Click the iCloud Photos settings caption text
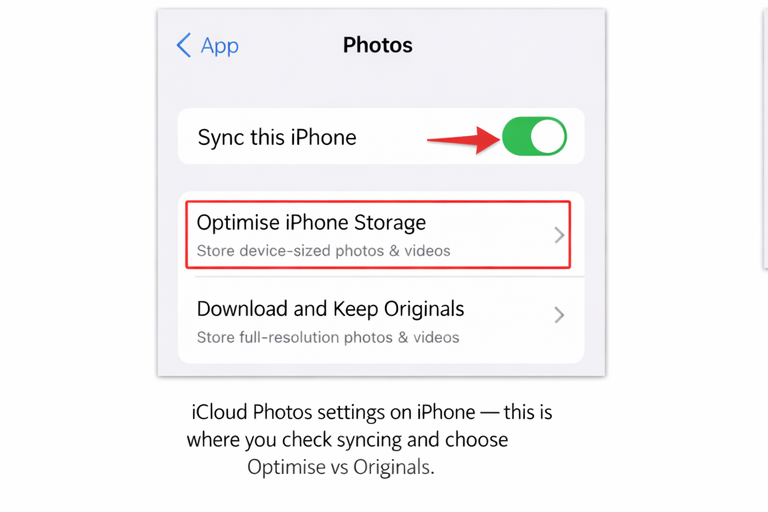768x512 pixels. click(371, 412)
